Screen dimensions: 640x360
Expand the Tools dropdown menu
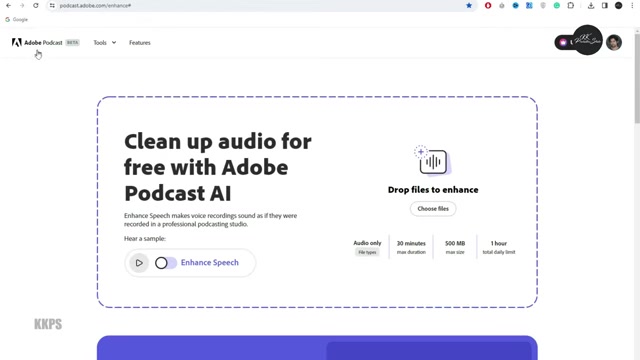104,42
